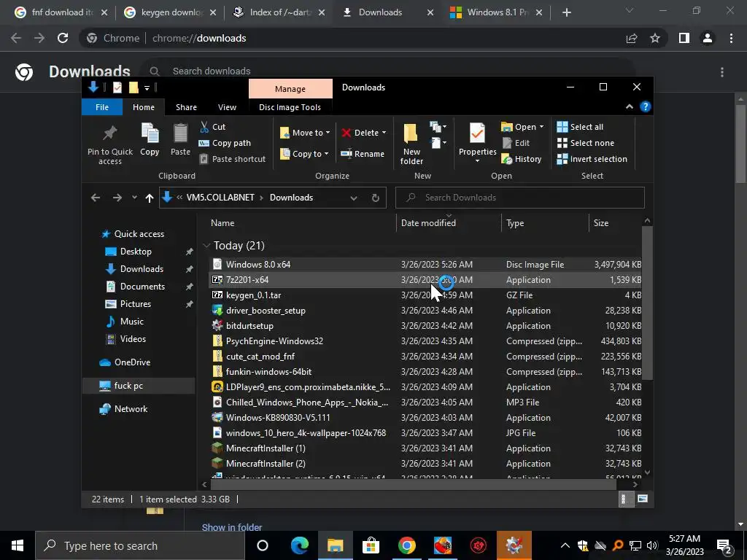Viewport: 747px width, 560px height.
Task: Open Chrome three-dot menu
Action: [731, 38]
